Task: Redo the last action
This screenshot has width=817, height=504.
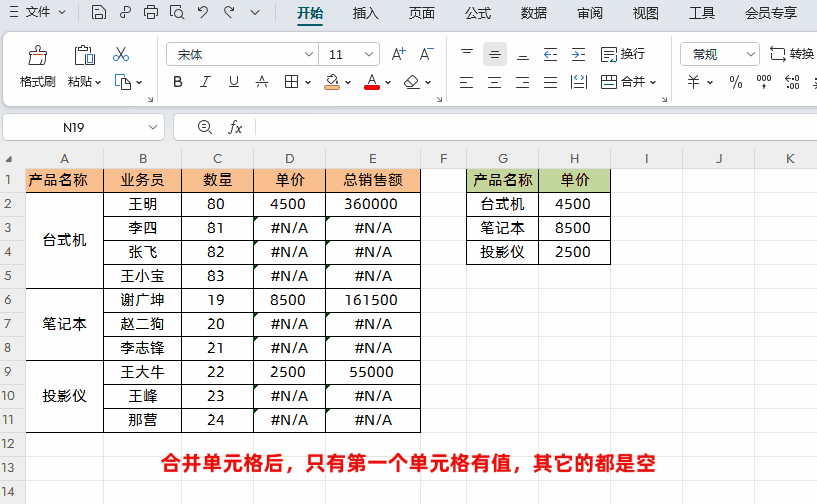Action: 229,12
